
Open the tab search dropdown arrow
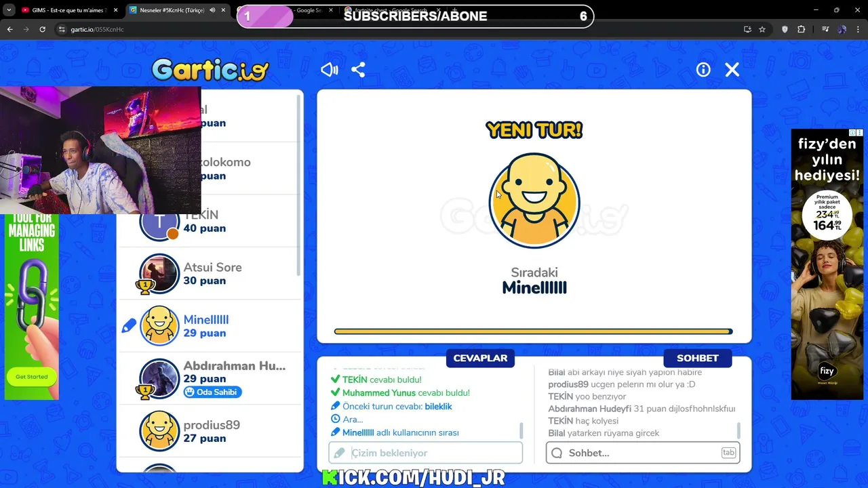pyautogui.click(x=8, y=10)
